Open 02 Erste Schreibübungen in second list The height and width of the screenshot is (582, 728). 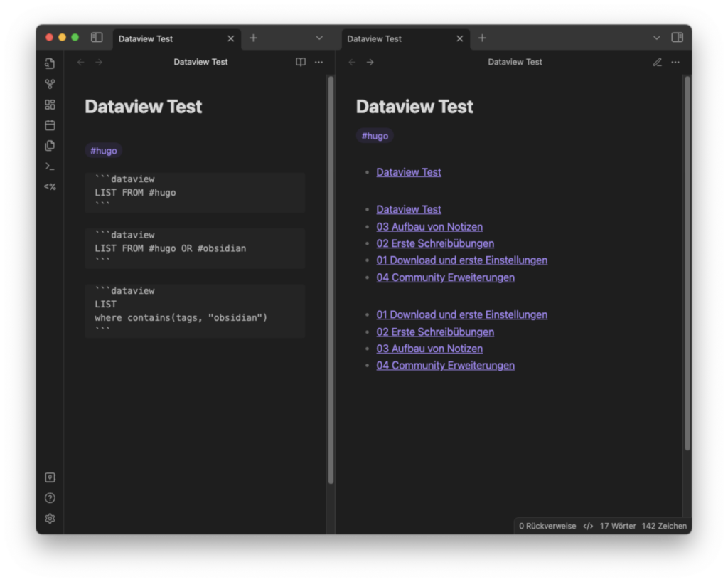pos(435,243)
